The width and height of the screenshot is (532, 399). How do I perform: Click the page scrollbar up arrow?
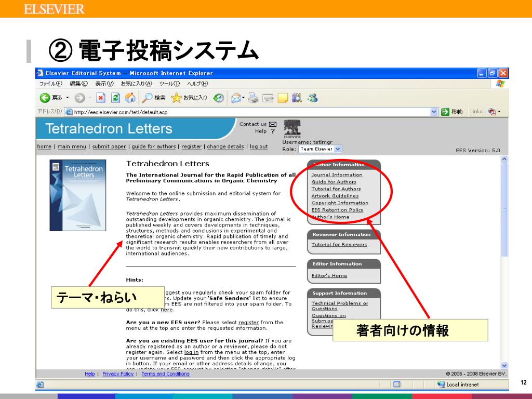click(x=504, y=159)
